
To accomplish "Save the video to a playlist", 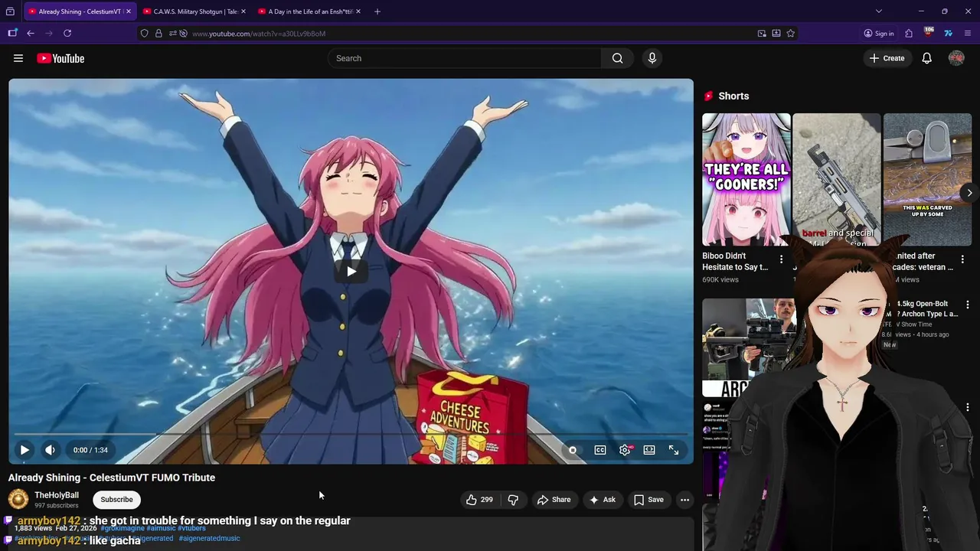I will pos(648,500).
